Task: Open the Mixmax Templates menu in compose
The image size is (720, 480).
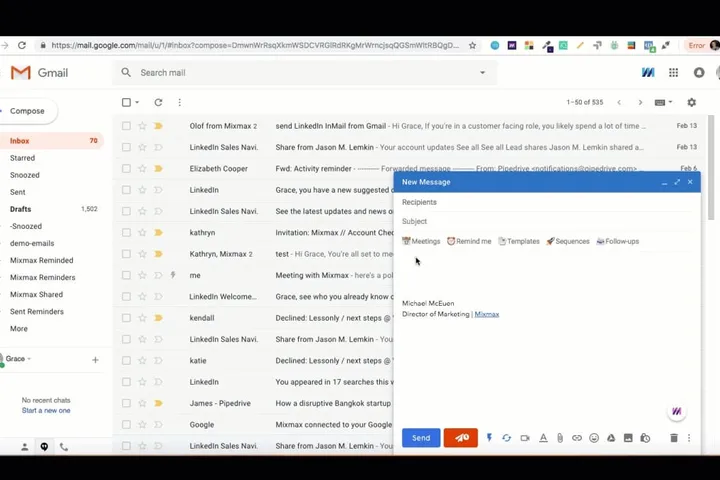Action: click(x=519, y=241)
